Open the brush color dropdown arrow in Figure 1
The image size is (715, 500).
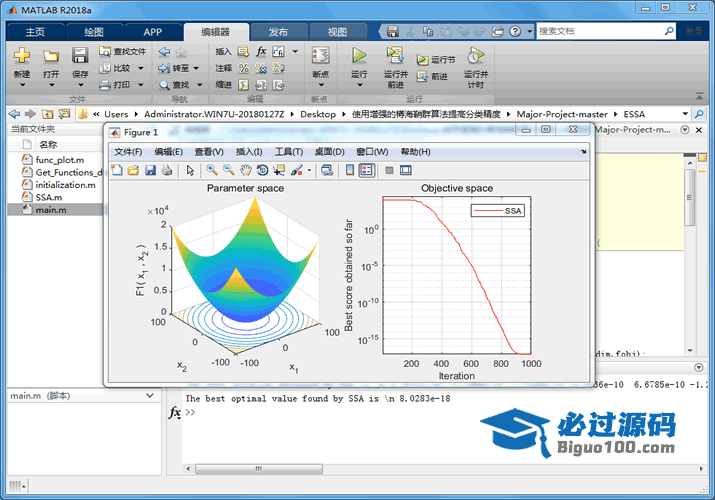(x=310, y=170)
